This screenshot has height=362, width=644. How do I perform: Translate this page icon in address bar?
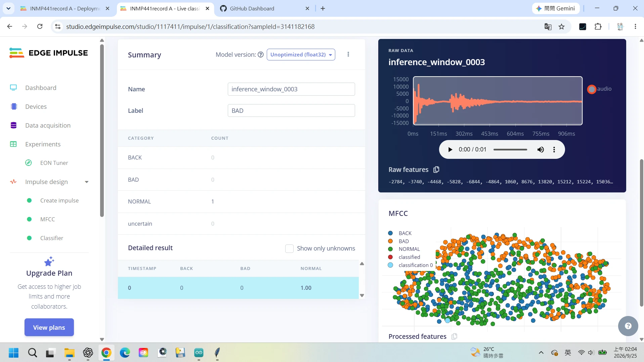tap(548, 27)
